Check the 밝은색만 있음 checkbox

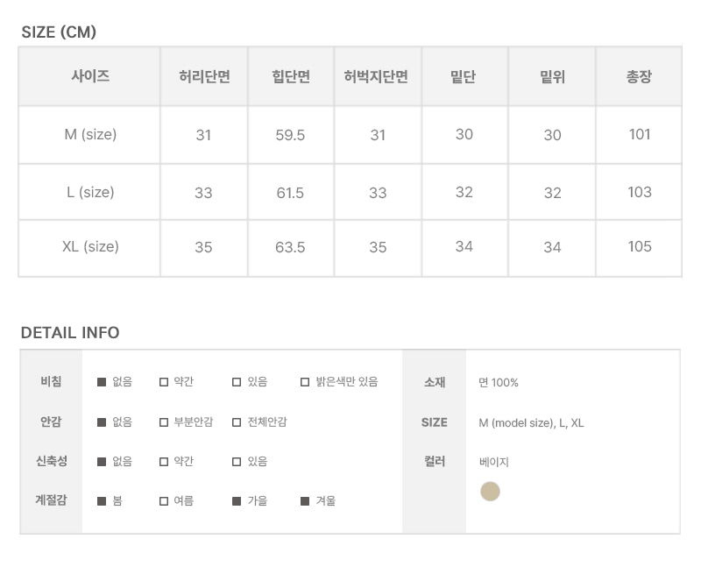[x=305, y=382]
